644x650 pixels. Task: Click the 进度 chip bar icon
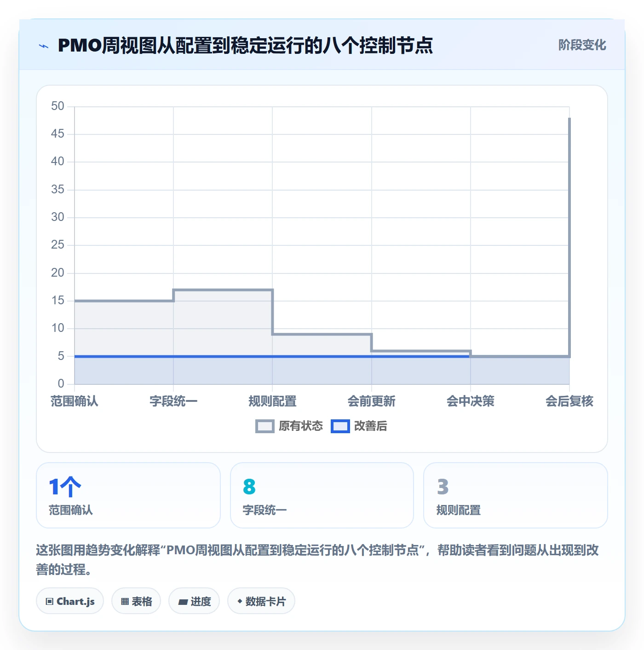pyautogui.click(x=183, y=602)
